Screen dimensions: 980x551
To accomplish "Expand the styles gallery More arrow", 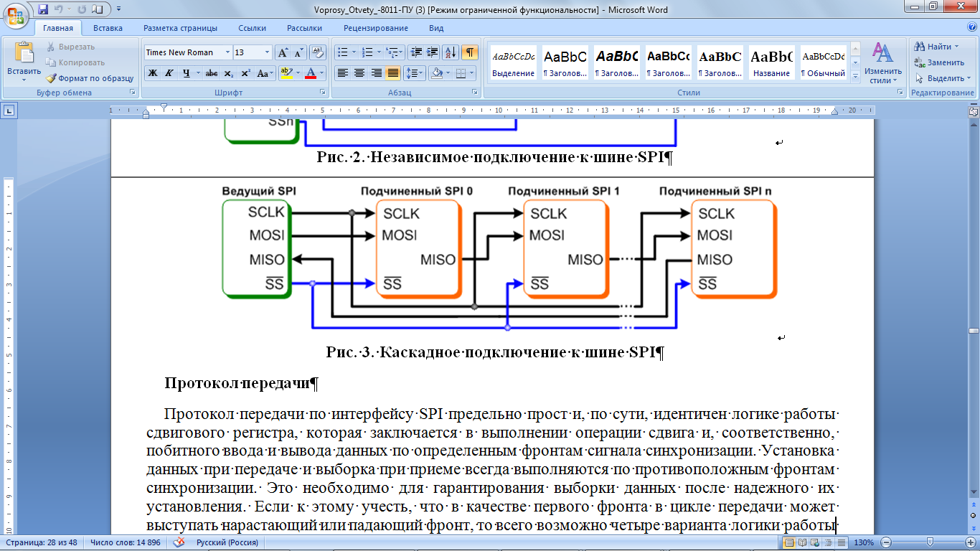I will coord(855,75).
